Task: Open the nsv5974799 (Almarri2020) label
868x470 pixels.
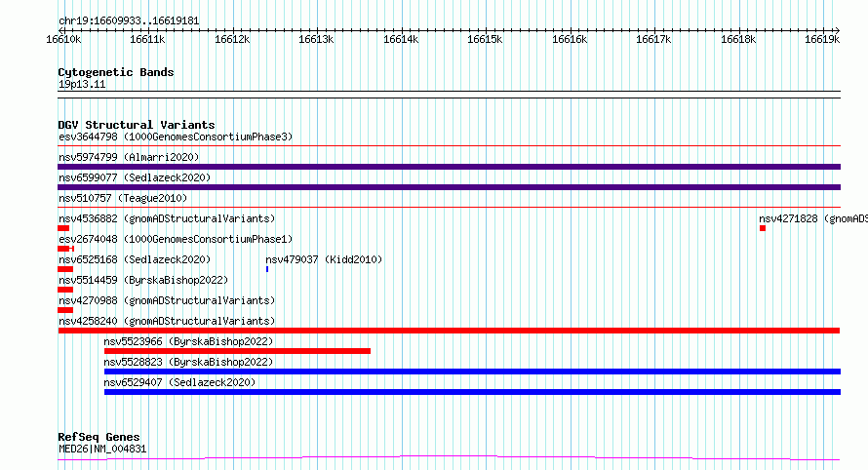Action: click(129, 157)
